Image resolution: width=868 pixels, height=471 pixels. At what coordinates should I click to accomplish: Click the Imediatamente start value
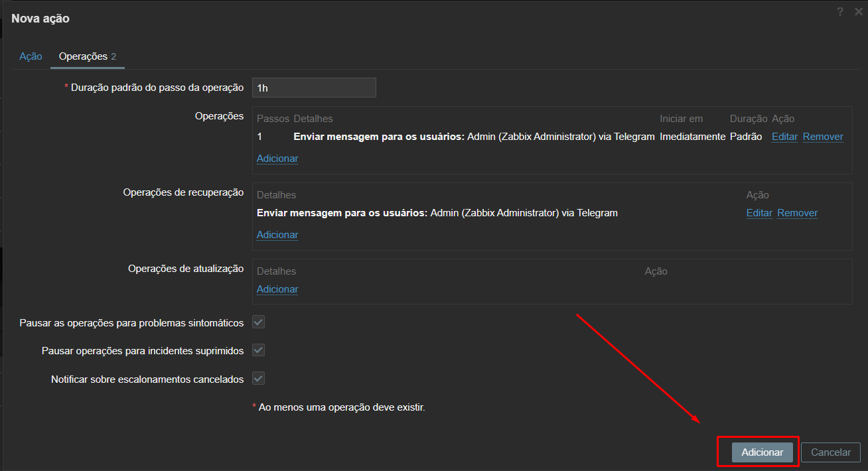[x=693, y=137]
